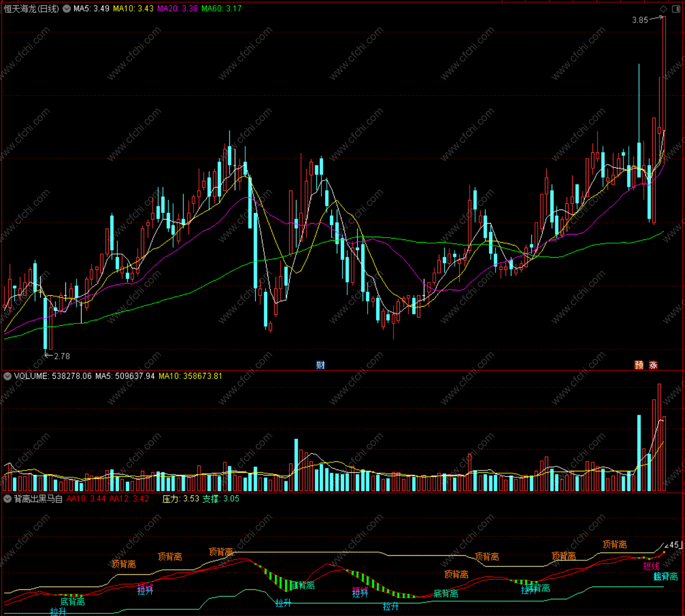Click the 涨 marker icon

tap(653, 365)
